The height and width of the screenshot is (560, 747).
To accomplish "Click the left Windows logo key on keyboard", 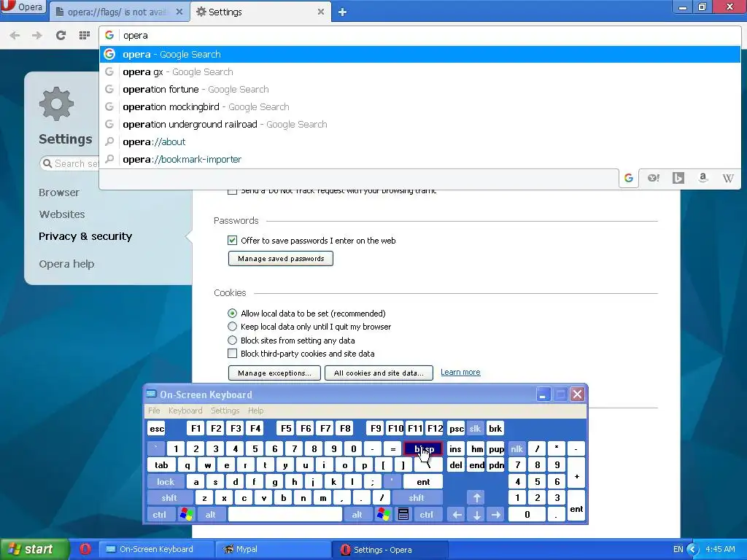I will point(187,514).
